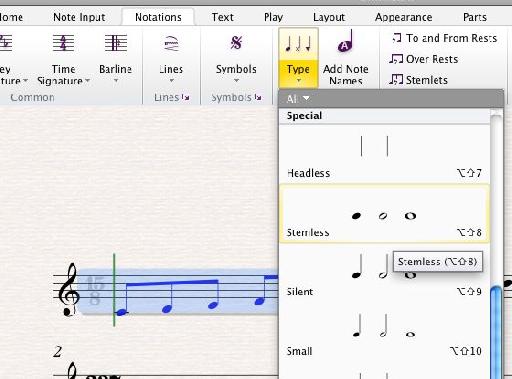Image resolution: width=512 pixels, height=379 pixels.
Task: Toggle beam To and From Rests
Action: click(444, 38)
